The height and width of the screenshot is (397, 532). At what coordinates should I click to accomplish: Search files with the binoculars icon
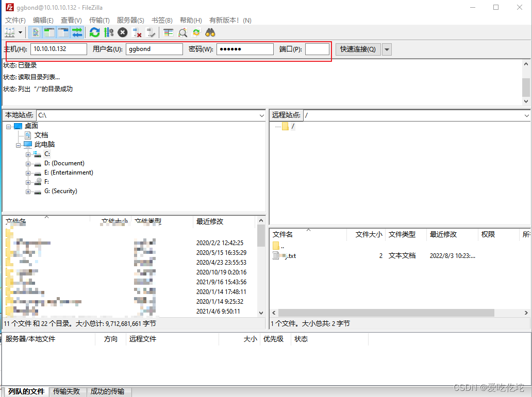pos(210,32)
